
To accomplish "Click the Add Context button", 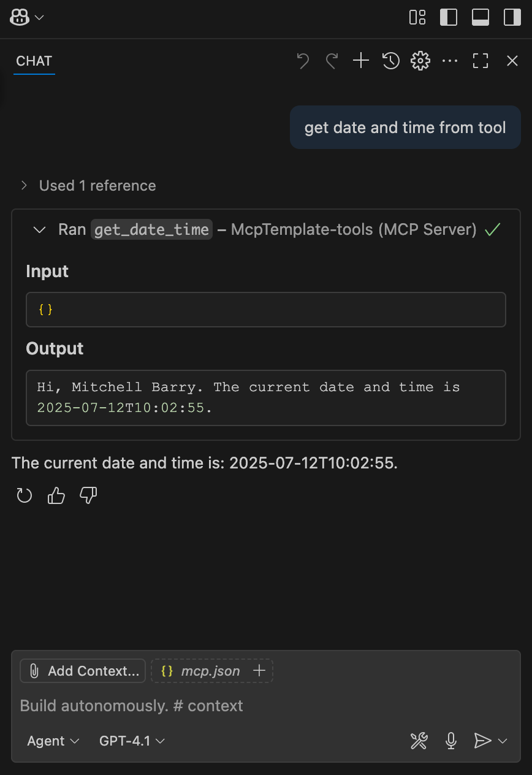I will click(83, 671).
